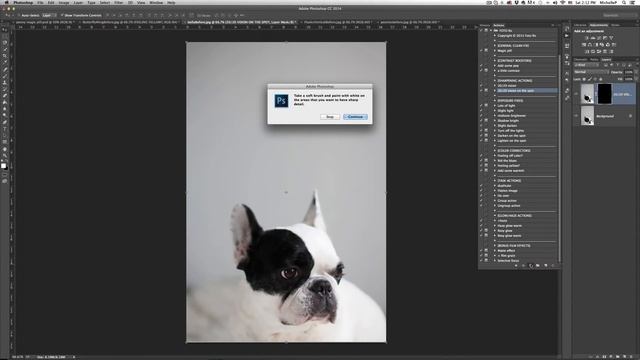
Task: Select the Lasso tool
Action: point(5,43)
